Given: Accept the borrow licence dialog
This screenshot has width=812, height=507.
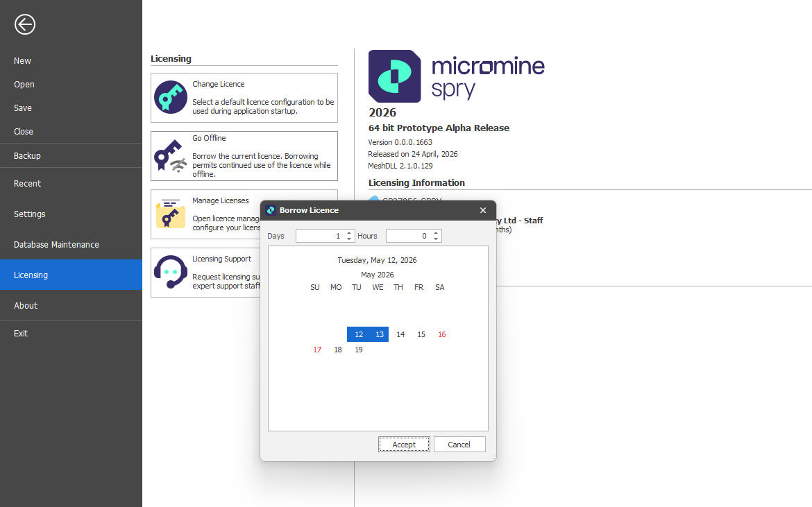Looking at the screenshot, I should pyautogui.click(x=404, y=445).
